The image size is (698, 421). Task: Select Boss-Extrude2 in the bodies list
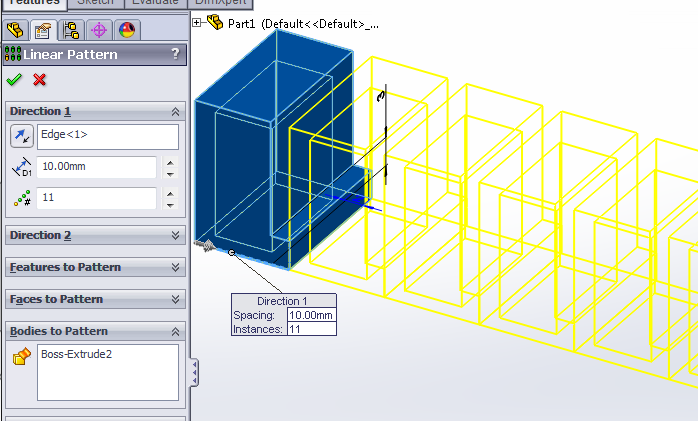click(x=77, y=354)
